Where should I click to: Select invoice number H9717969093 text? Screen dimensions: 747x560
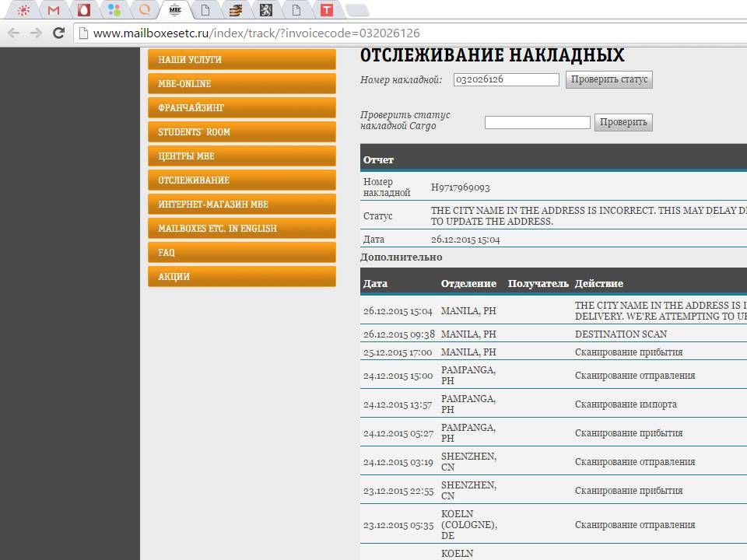pos(460,187)
